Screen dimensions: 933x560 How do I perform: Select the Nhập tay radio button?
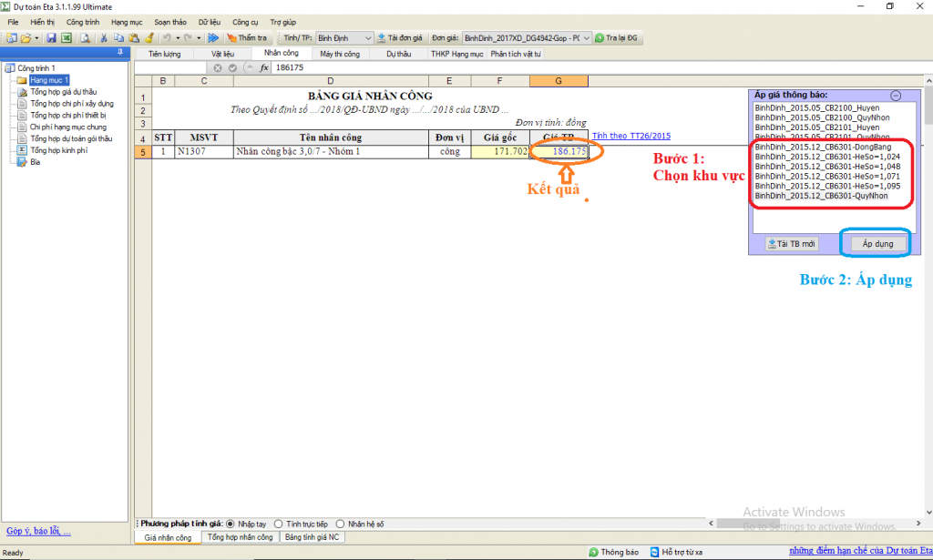[230, 524]
